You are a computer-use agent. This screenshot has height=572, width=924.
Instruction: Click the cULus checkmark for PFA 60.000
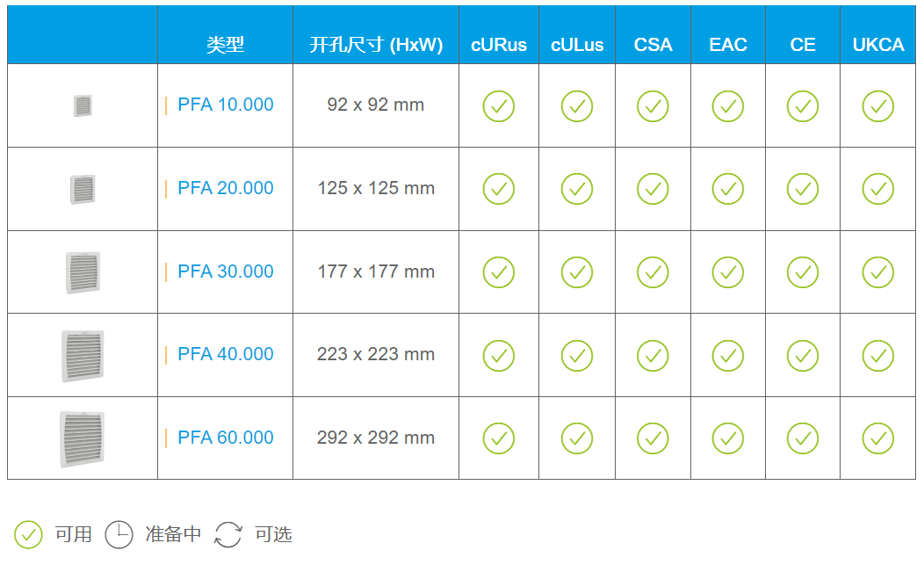[x=577, y=438]
